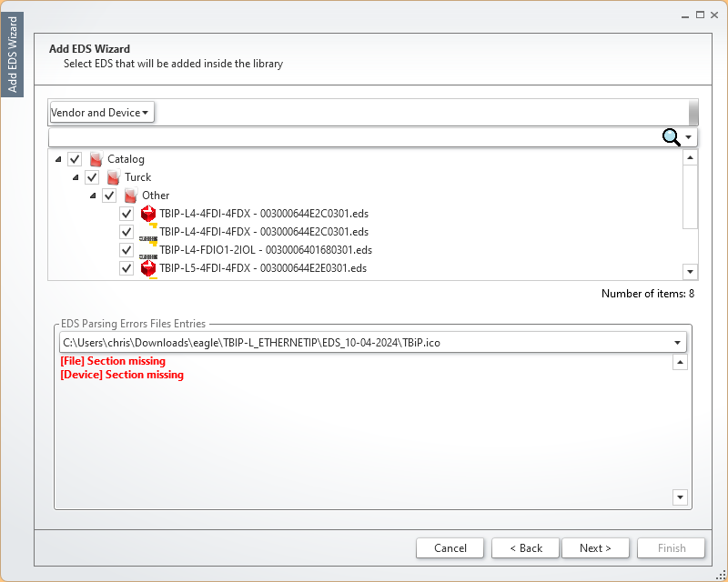Select the Other tree label

pyautogui.click(x=156, y=196)
